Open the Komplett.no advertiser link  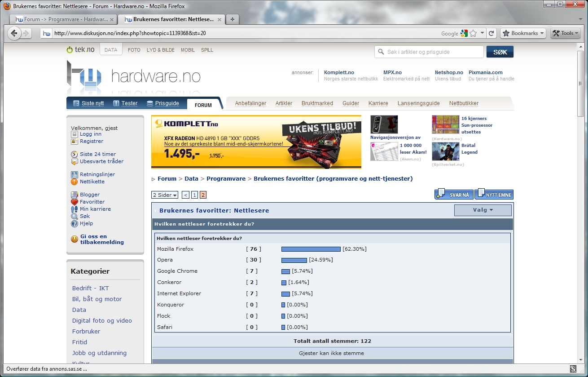coord(339,72)
